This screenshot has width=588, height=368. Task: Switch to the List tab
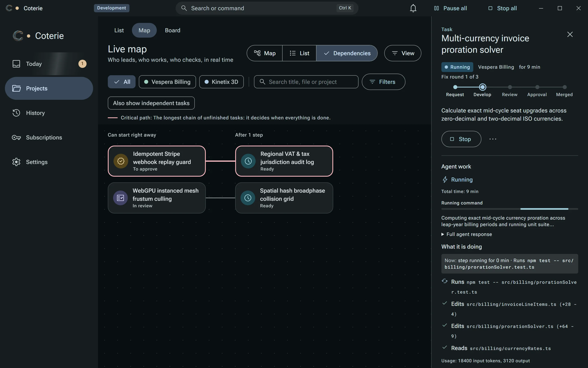119,30
